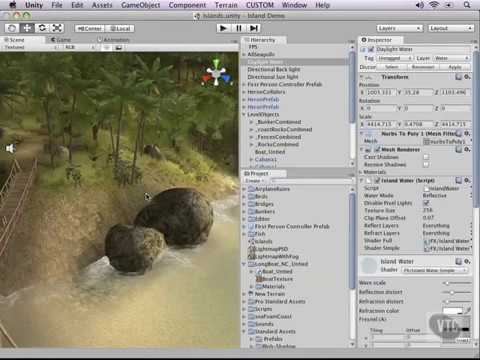Click the Play button

pyautogui.click(x=223, y=28)
